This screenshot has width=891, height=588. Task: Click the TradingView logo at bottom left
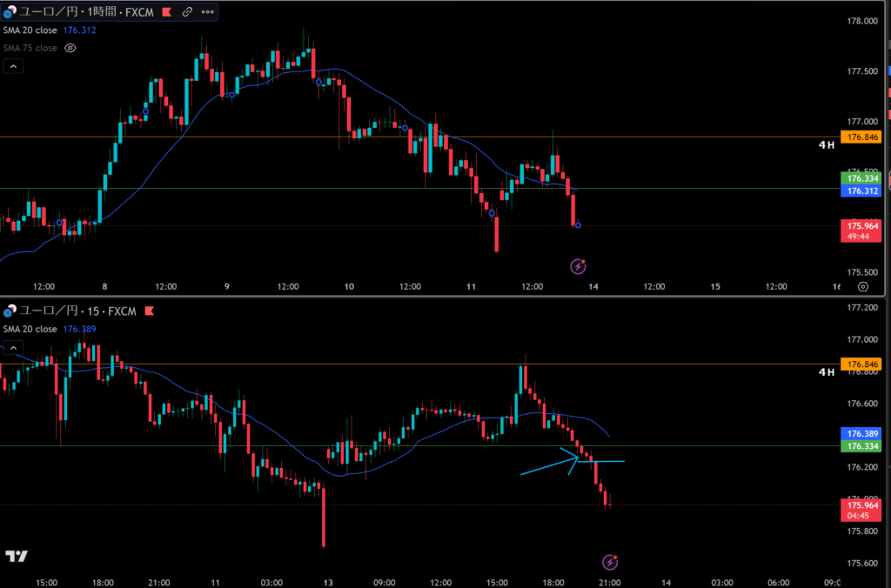click(16, 557)
